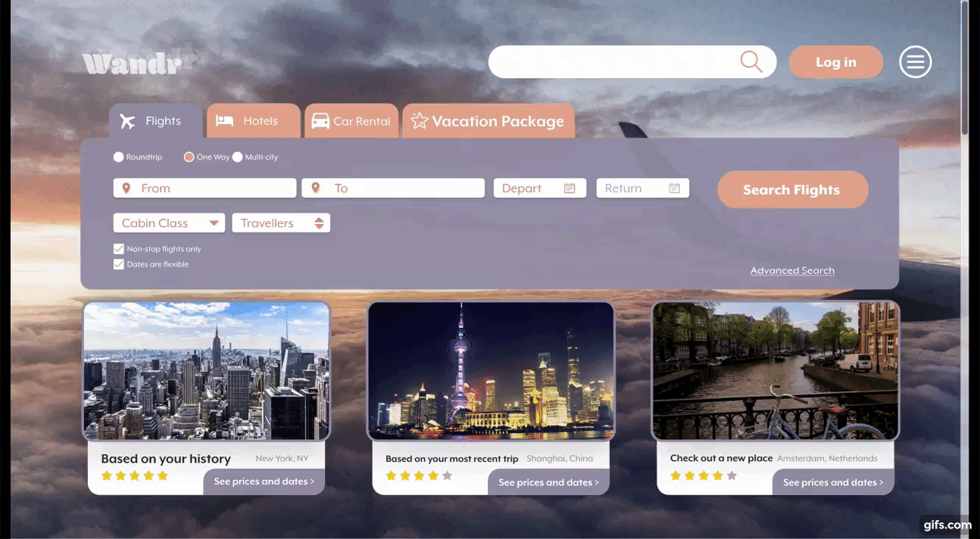Open the Amsterdam canal photo

[x=776, y=371]
